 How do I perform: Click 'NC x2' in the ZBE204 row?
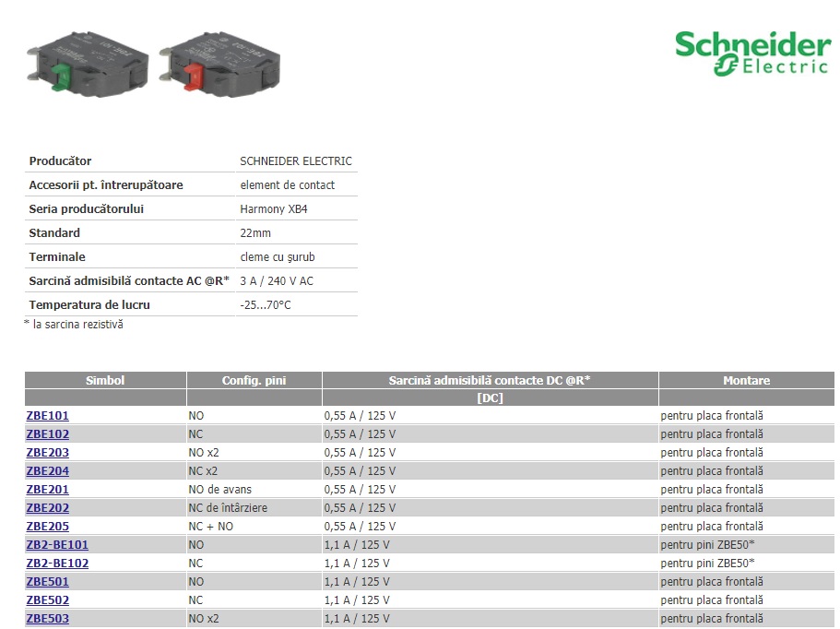tap(203, 471)
